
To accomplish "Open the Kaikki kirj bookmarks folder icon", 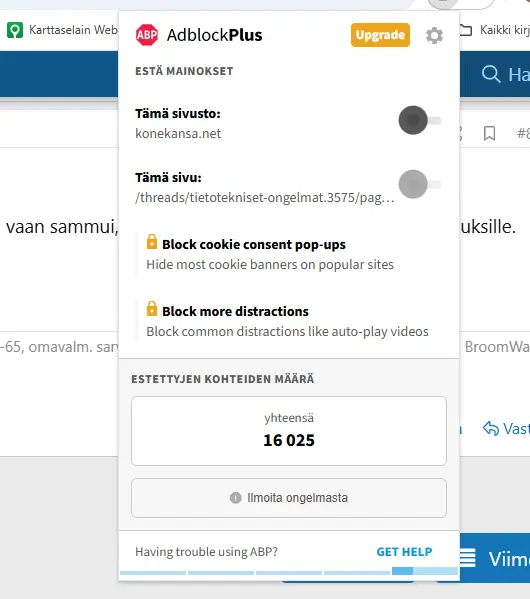I will click(466, 30).
